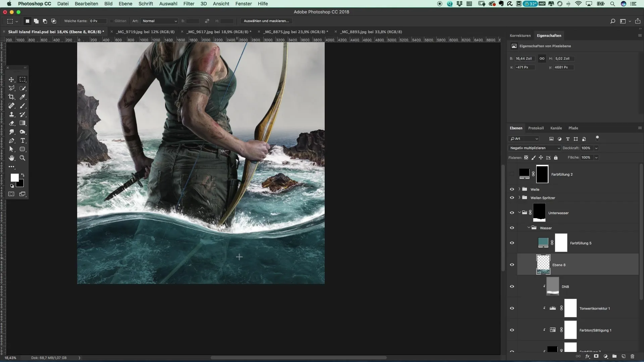Expand the Wellen Spritzer group
Image resolution: width=644 pixels, height=362 pixels.
[519, 197]
